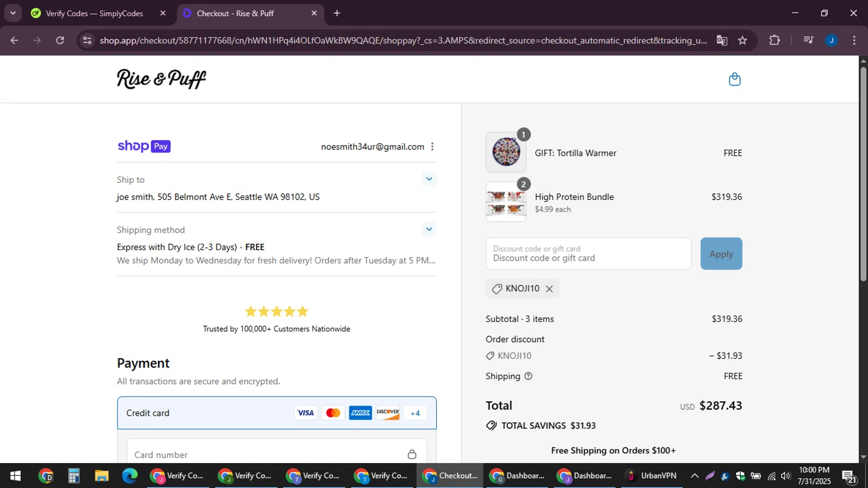Expand the Ship to address section

(x=429, y=179)
